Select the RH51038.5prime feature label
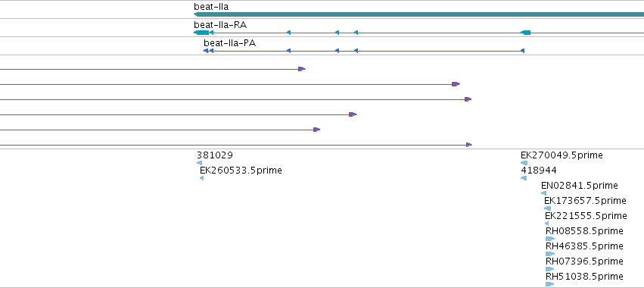 pos(584,276)
